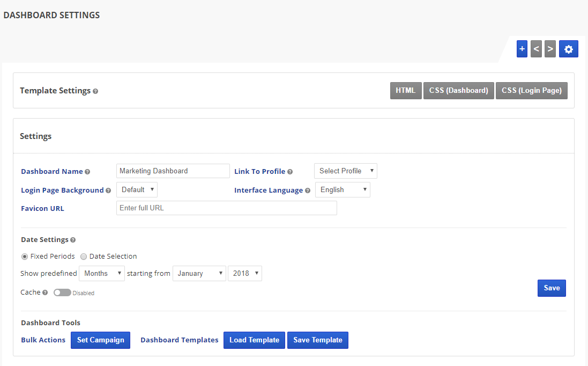Click help icon next to Dashboard Name
The width and height of the screenshot is (588, 366).
(x=87, y=172)
